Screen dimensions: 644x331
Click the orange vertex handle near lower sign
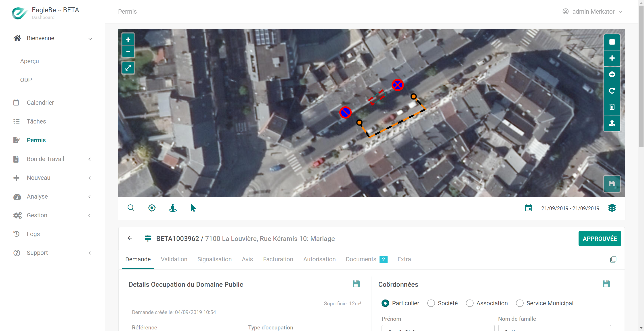[359, 123]
